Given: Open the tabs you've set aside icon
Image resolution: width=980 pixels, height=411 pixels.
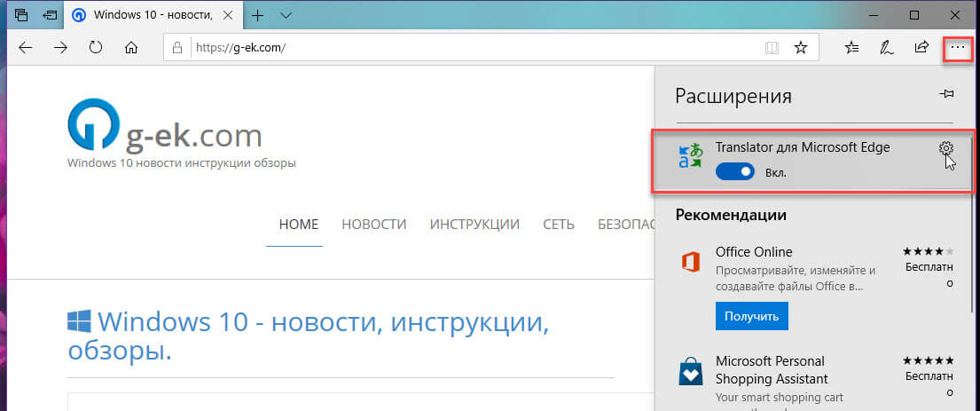Looking at the screenshot, I should point(21,16).
